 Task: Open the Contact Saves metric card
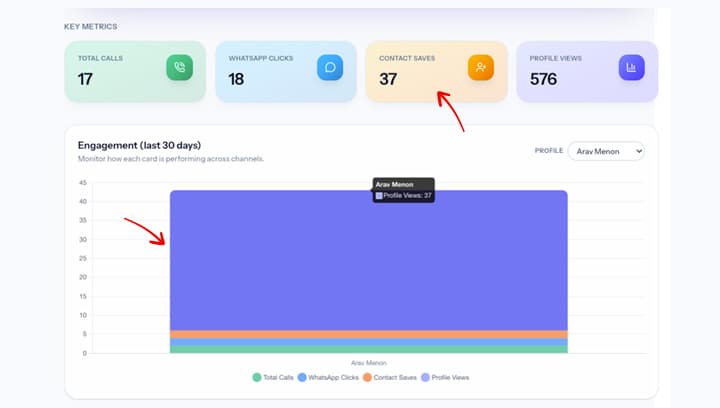click(437, 72)
